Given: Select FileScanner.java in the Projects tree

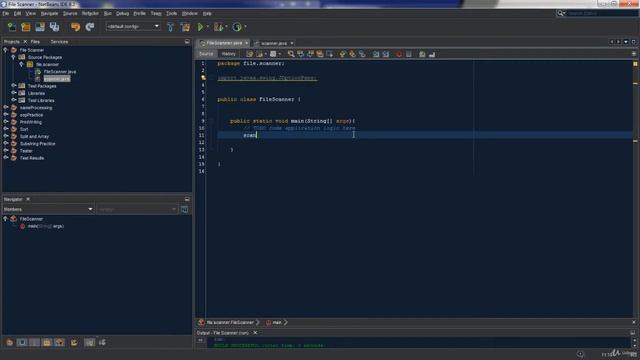Looking at the screenshot, I should click(x=60, y=71).
